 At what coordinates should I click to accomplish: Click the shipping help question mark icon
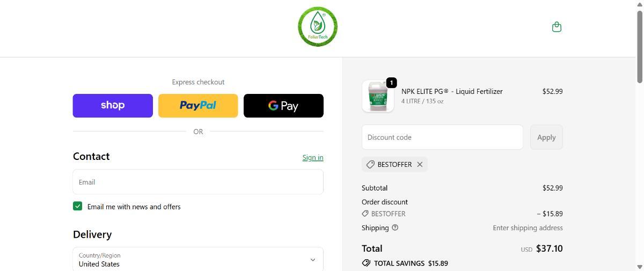point(395,228)
